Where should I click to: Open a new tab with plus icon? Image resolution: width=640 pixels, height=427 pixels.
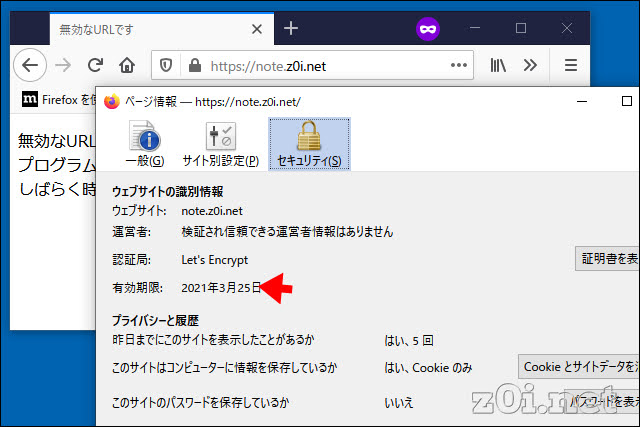(x=291, y=29)
